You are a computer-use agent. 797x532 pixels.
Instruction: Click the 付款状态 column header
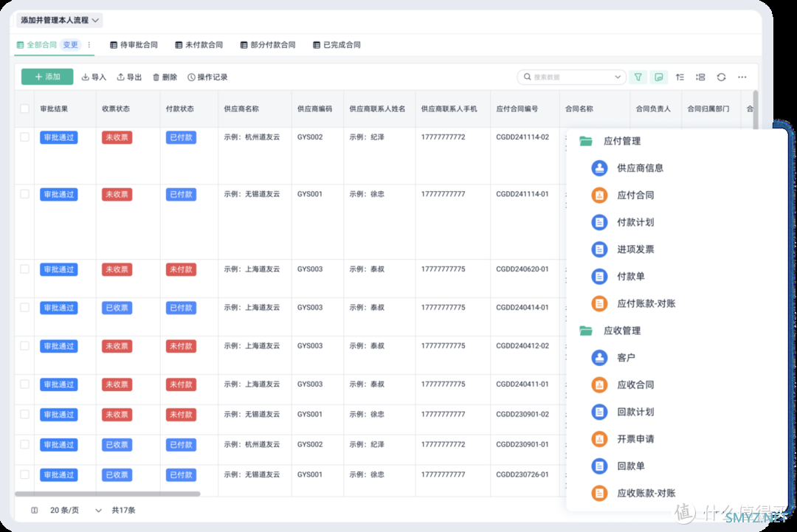[x=180, y=108]
